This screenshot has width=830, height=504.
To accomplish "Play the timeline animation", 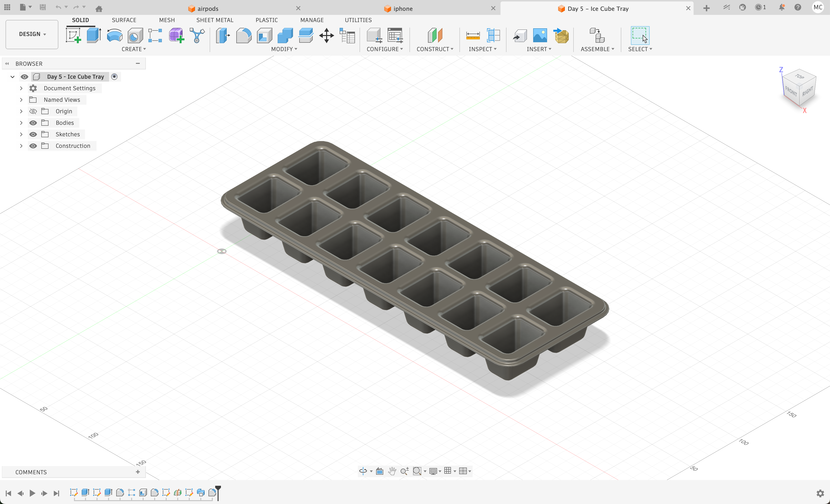I will 32,493.
